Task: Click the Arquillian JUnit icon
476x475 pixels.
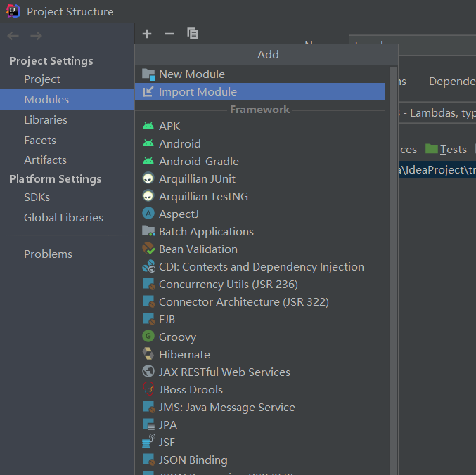Action: click(148, 178)
